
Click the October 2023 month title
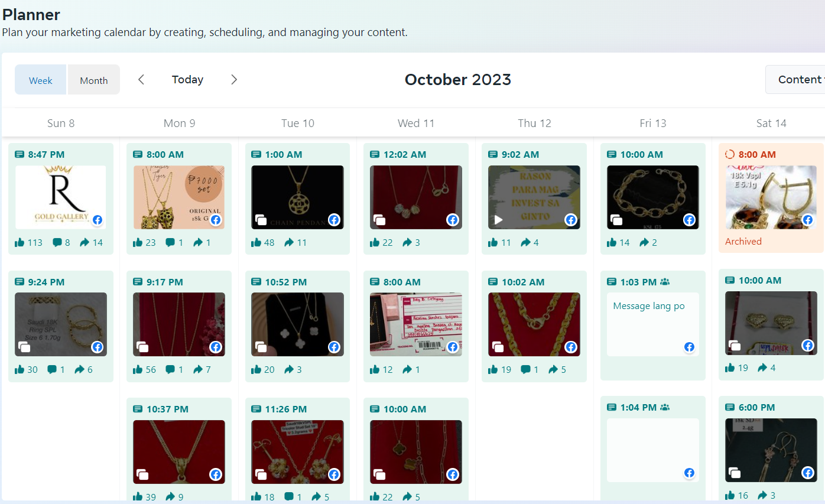(x=458, y=80)
